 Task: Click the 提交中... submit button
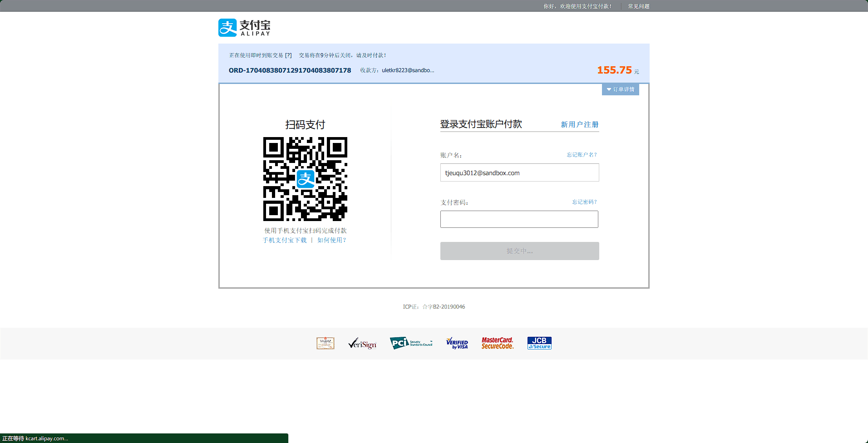click(x=519, y=251)
